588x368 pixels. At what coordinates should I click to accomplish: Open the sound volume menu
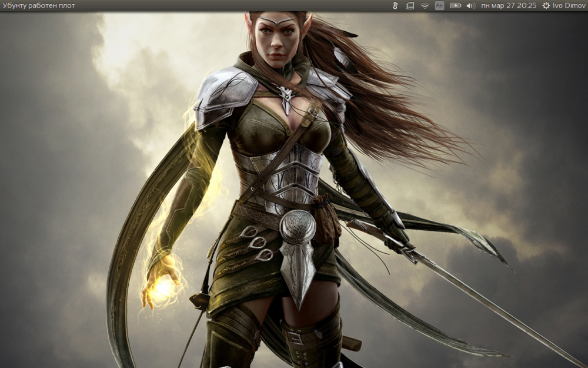[470, 6]
